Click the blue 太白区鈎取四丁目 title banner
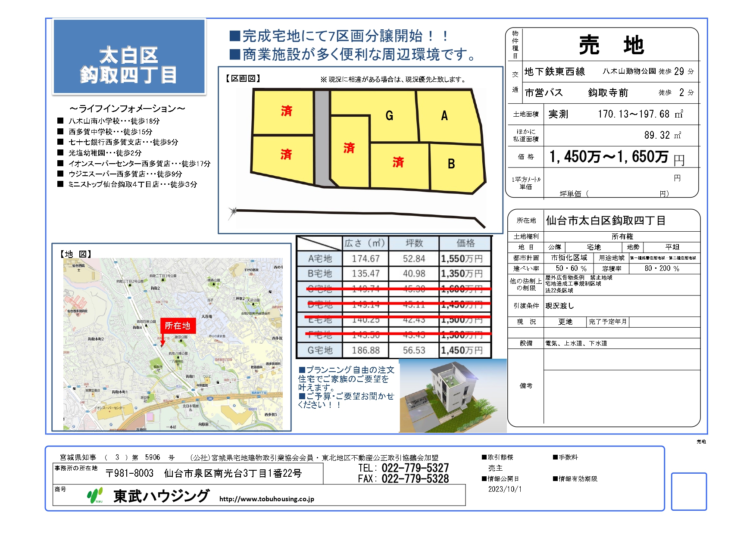756x534 pixels. (x=129, y=57)
